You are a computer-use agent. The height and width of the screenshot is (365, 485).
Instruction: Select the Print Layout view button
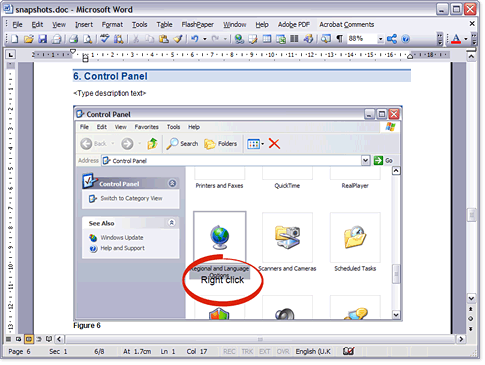[29, 339]
